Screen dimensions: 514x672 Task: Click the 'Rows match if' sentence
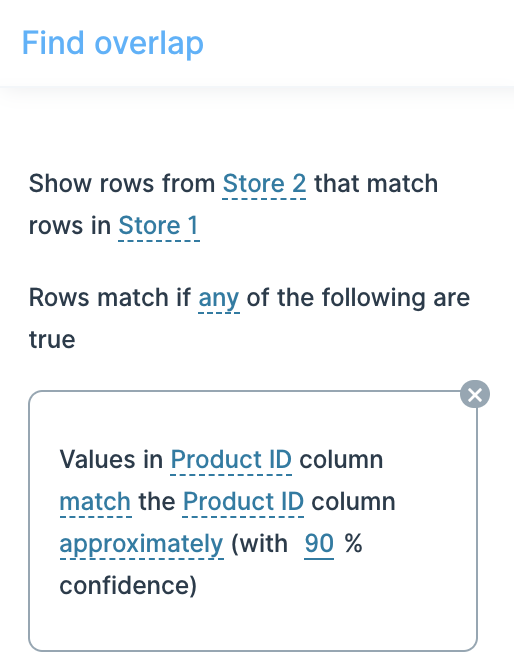[x=109, y=298]
